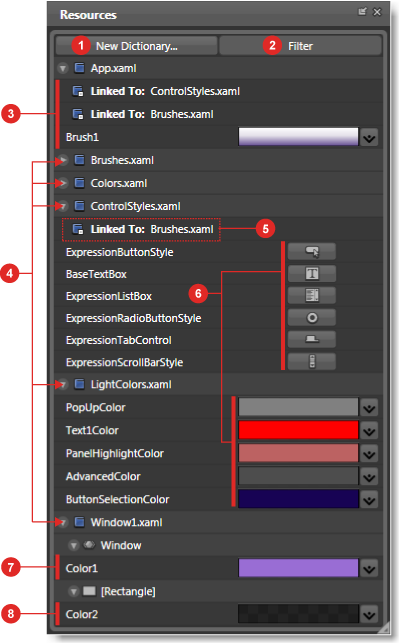Viewport: 399px width, 643px height.
Task: Select the ExpressionRadioButtonStyle resource name
Action: click(133, 318)
